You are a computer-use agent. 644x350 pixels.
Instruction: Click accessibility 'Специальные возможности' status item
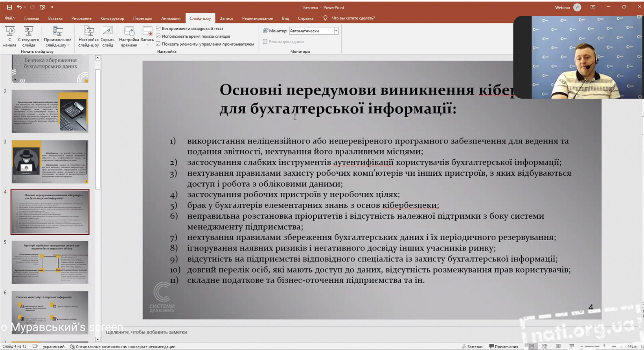pyautogui.click(x=123, y=346)
